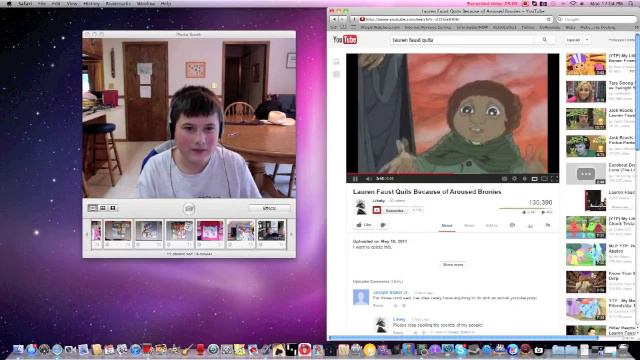Image resolution: width=640 pixels, height=360 pixels.
Task: Like the video with thumbs up
Action: click(x=363, y=225)
